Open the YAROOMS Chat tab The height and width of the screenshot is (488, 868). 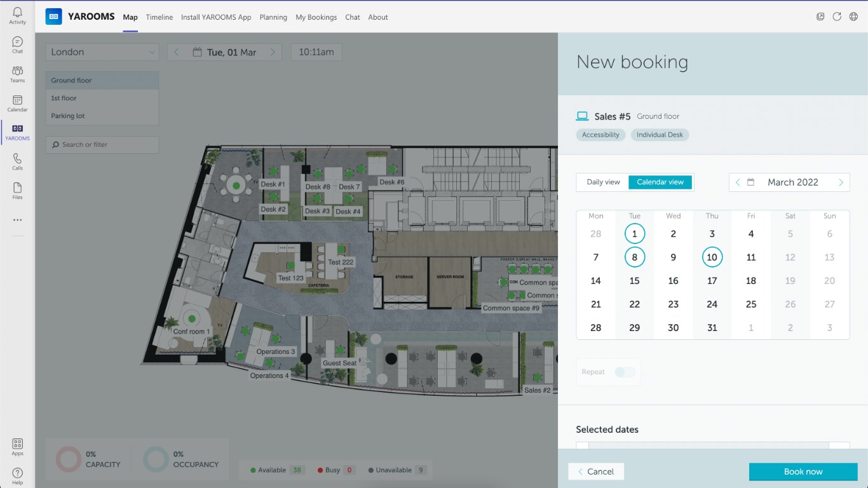point(353,17)
